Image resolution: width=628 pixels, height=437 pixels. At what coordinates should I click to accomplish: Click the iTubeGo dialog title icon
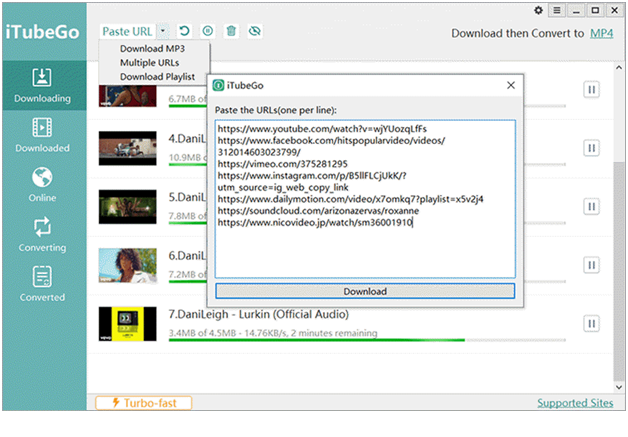(x=218, y=85)
